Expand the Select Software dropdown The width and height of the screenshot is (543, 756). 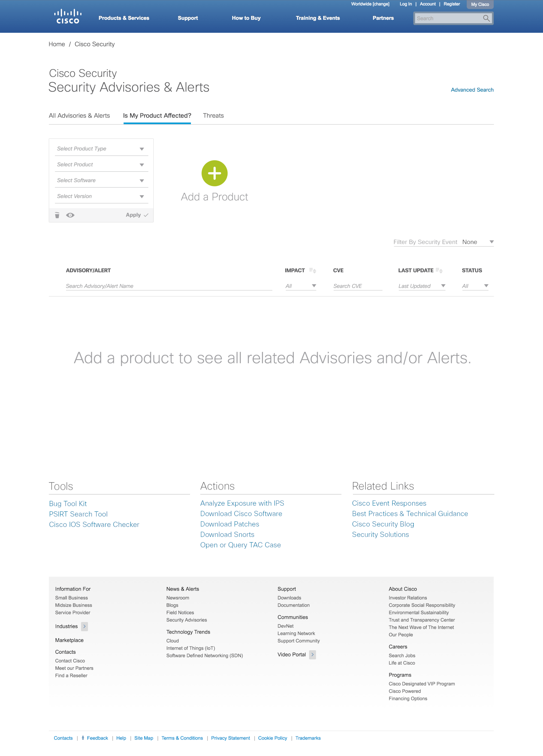point(102,180)
